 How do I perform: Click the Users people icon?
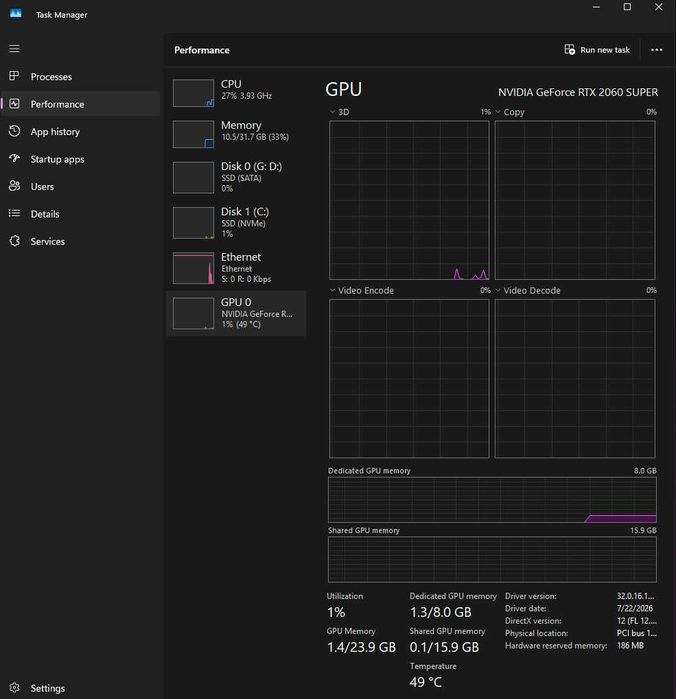[x=14, y=186]
